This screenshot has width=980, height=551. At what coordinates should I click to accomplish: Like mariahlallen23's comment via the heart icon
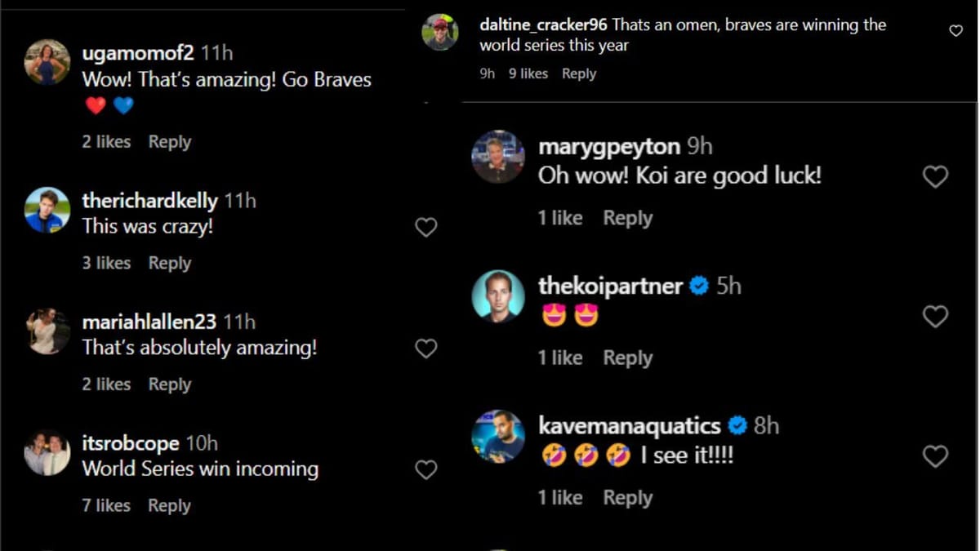click(x=425, y=349)
